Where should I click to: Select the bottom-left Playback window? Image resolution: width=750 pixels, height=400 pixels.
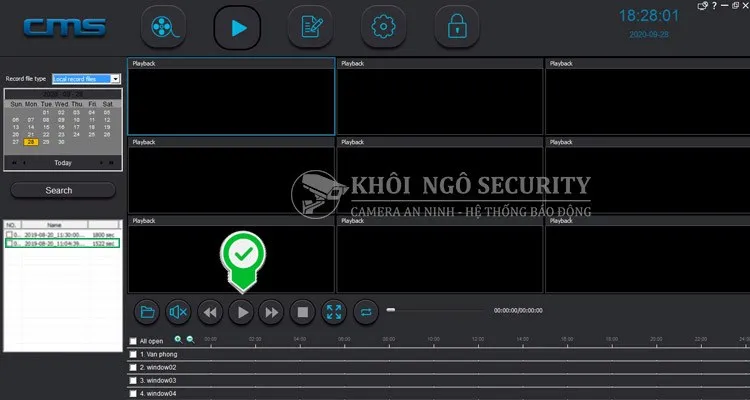tap(231, 254)
